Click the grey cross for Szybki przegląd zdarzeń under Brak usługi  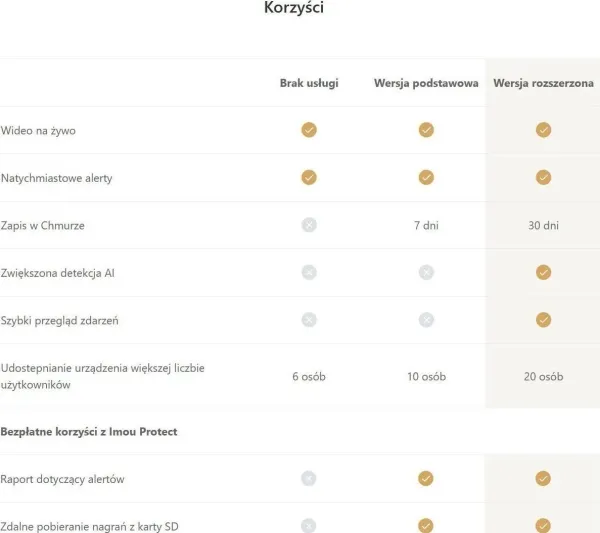click(309, 319)
